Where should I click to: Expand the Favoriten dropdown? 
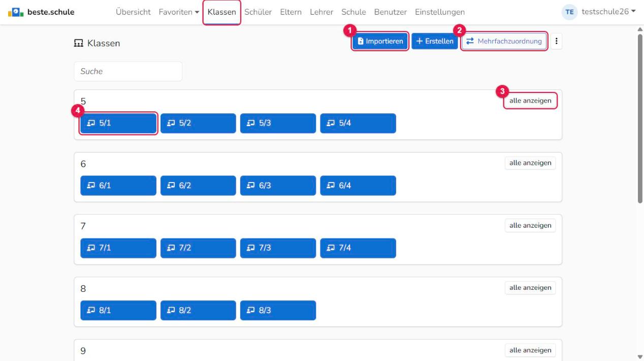[x=179, y=12]
